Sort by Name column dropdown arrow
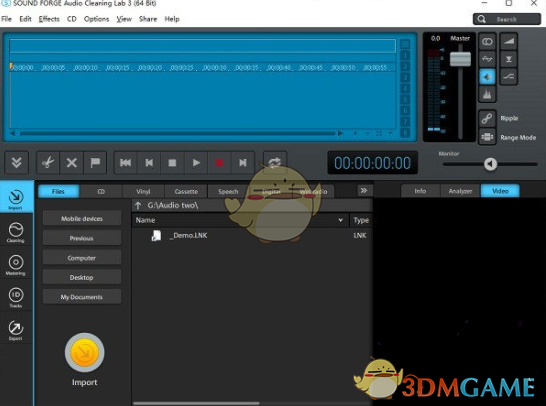 (x=341, y=220)
